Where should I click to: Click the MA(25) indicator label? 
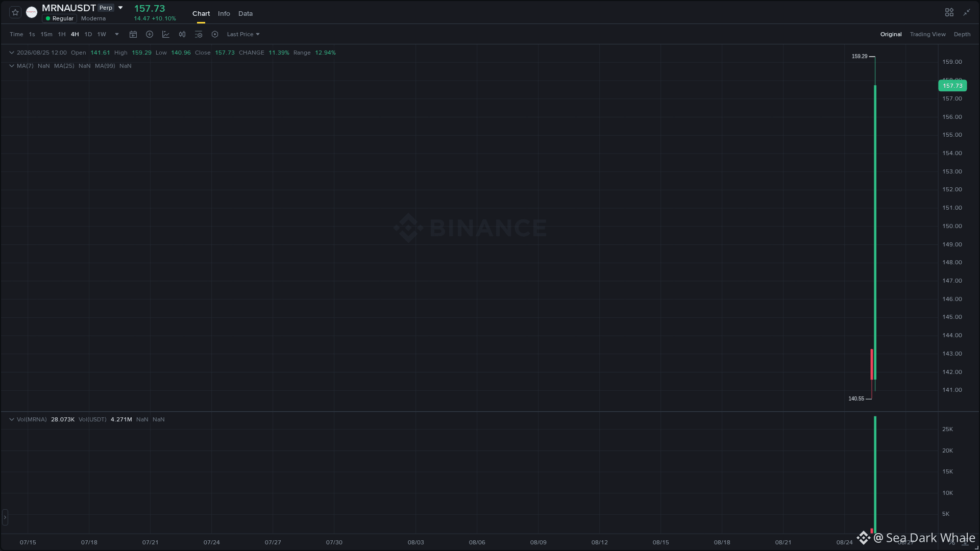(x=64, y=66)
